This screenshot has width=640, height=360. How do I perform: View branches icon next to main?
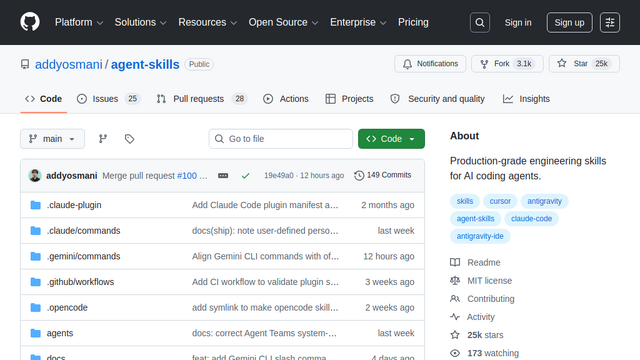[x=103, y=139]
